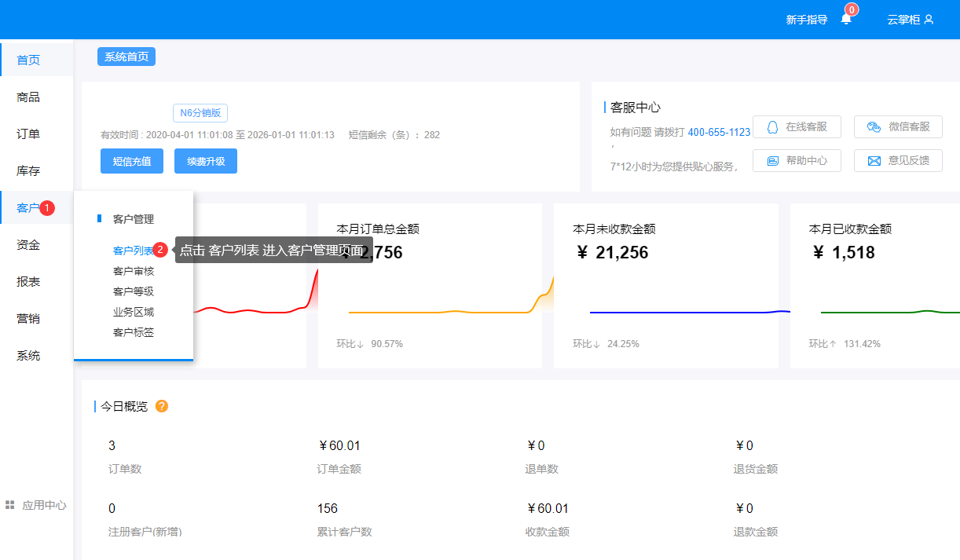Click the N6分销版 version badge
This screenshot has height=560, width=960.
coord(200,113)
